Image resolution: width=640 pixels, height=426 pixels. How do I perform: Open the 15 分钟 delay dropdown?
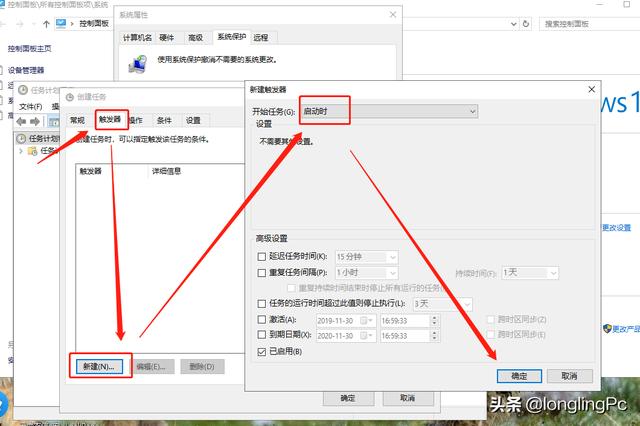click(366, 257)
